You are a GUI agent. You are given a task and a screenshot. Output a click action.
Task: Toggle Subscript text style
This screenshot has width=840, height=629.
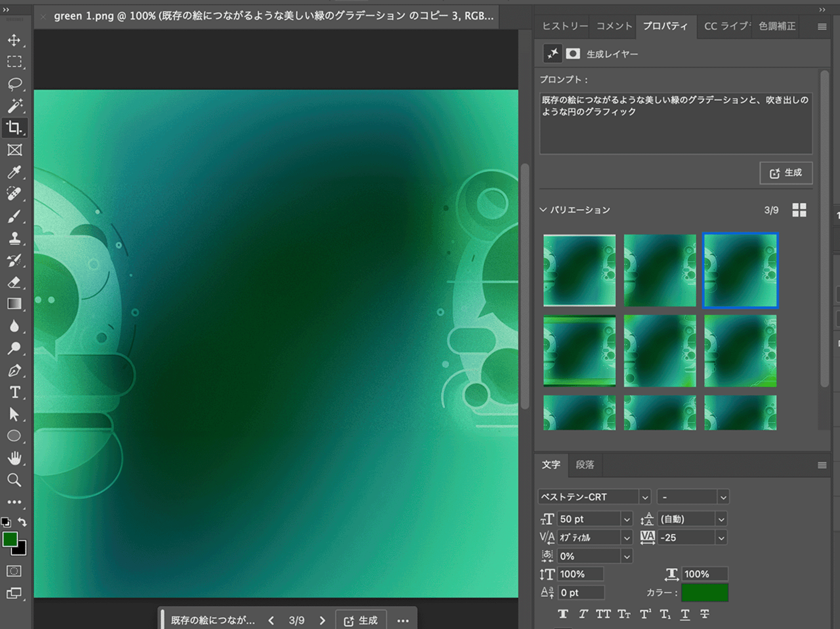click(665, 614)
